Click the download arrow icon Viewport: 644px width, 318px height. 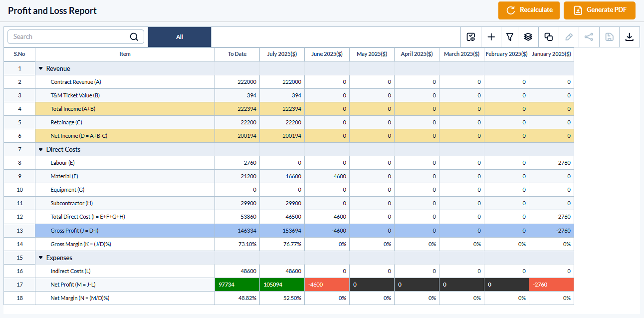[x=629, y=37]
